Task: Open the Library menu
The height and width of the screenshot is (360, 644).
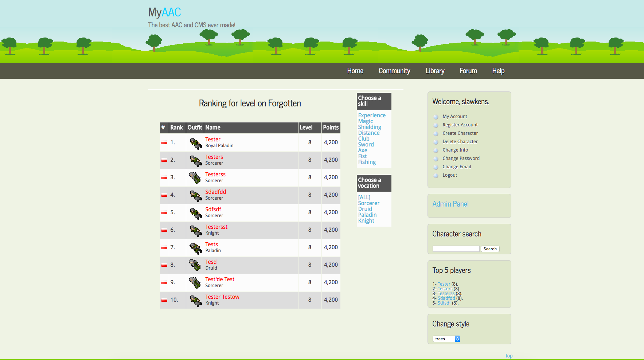Action: click(435, 71)
